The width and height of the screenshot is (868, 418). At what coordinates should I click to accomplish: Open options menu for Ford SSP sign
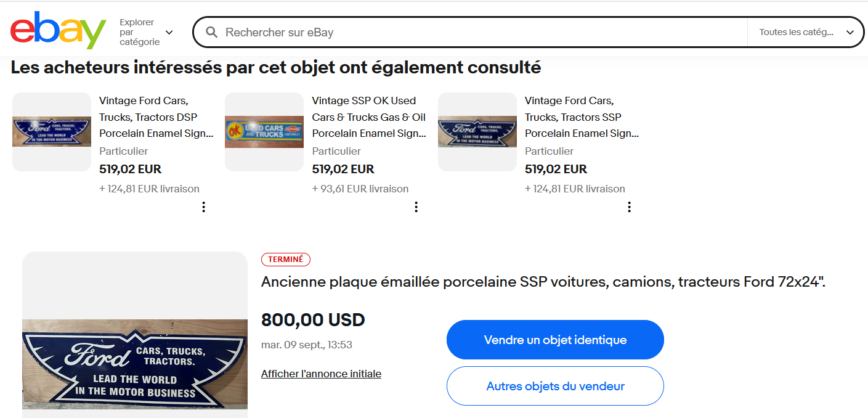[x=629, y=207]
